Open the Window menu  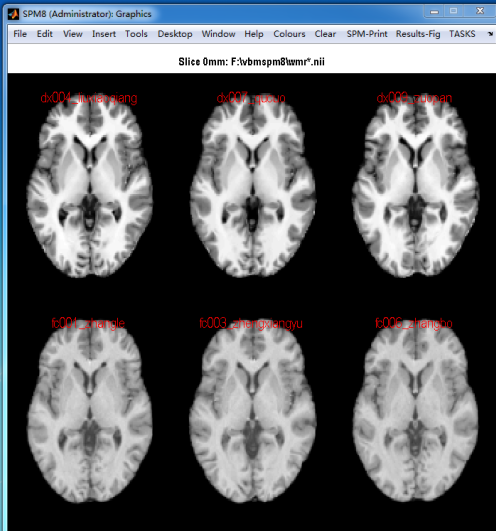pos(218,34)
